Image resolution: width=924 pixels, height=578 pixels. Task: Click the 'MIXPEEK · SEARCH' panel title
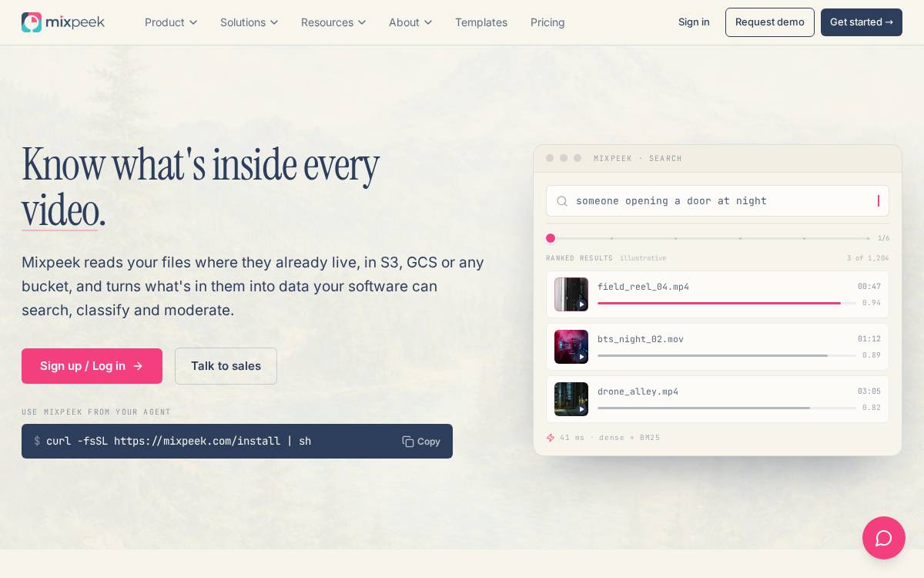[638, 159]
